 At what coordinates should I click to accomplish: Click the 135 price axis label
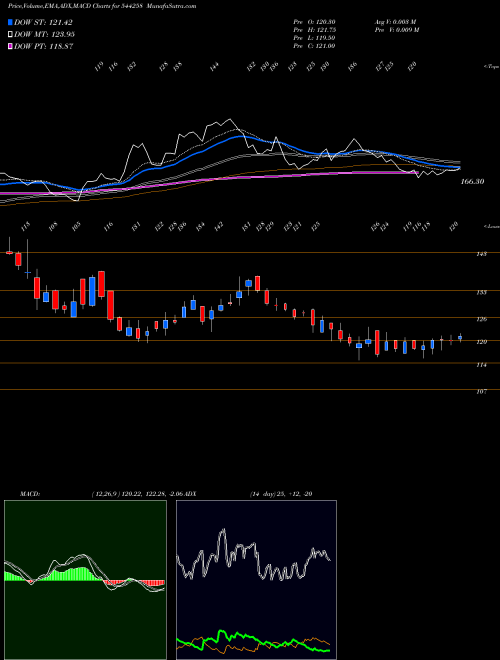pos(482,292)
